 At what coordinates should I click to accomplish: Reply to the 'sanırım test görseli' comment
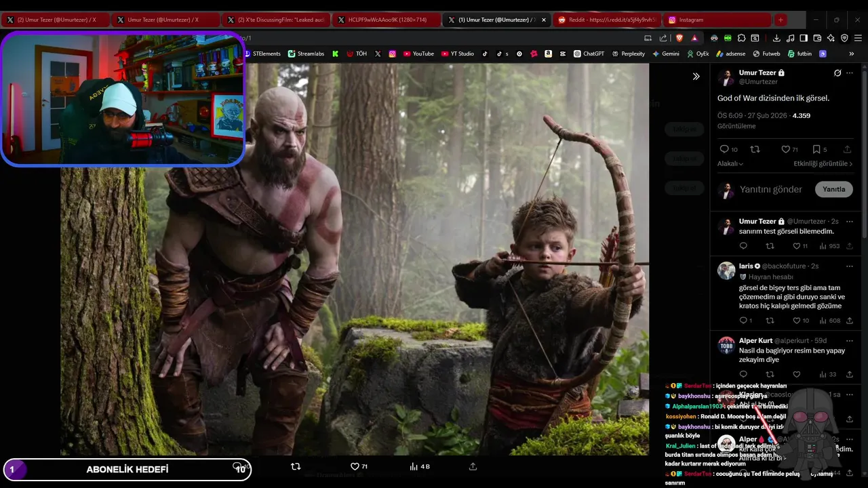743,246
